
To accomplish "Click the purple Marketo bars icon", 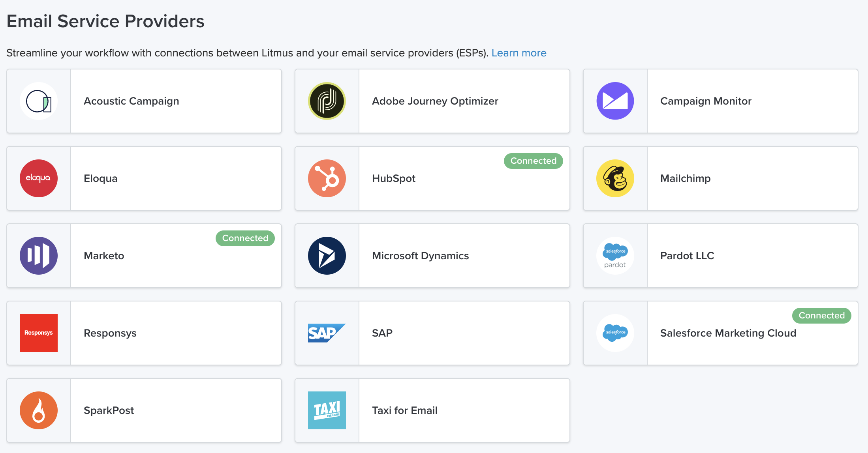I will click(x=39, y=256).
